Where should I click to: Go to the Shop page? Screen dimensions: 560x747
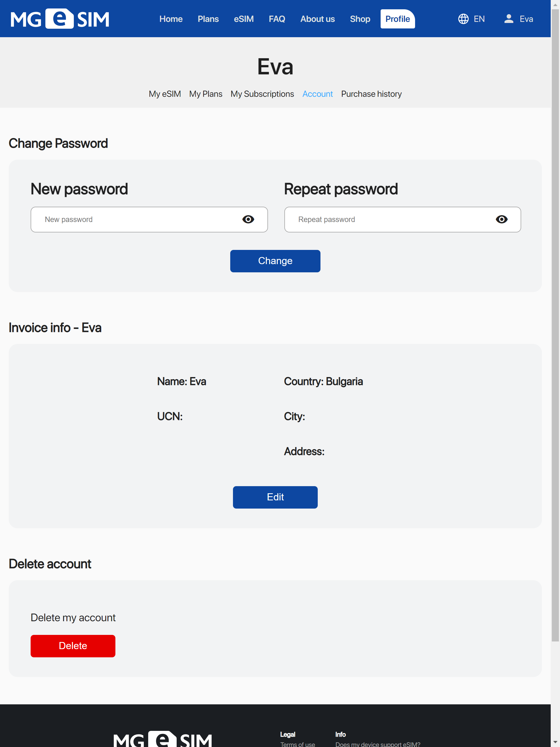pyautogui.click(x=360, y=19)
